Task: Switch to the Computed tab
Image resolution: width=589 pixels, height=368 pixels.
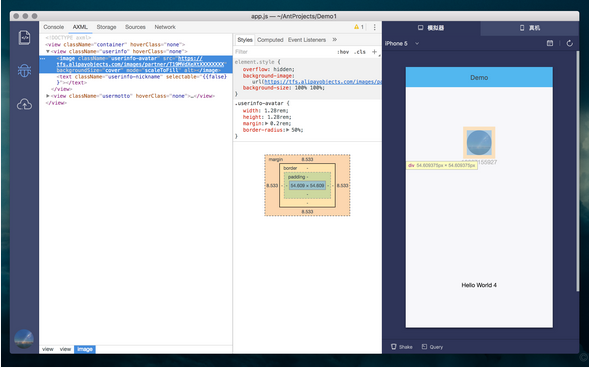Action: coord(270,40)
